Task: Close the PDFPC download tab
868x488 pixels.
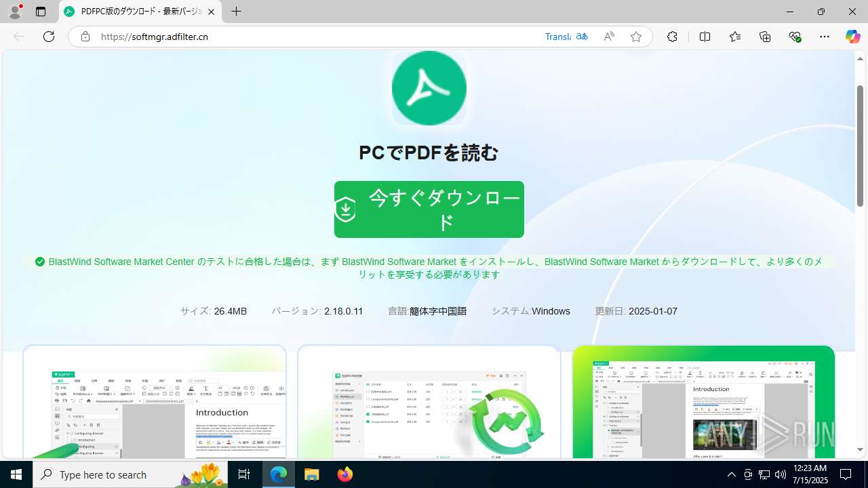Action: (x=212, y=12)
